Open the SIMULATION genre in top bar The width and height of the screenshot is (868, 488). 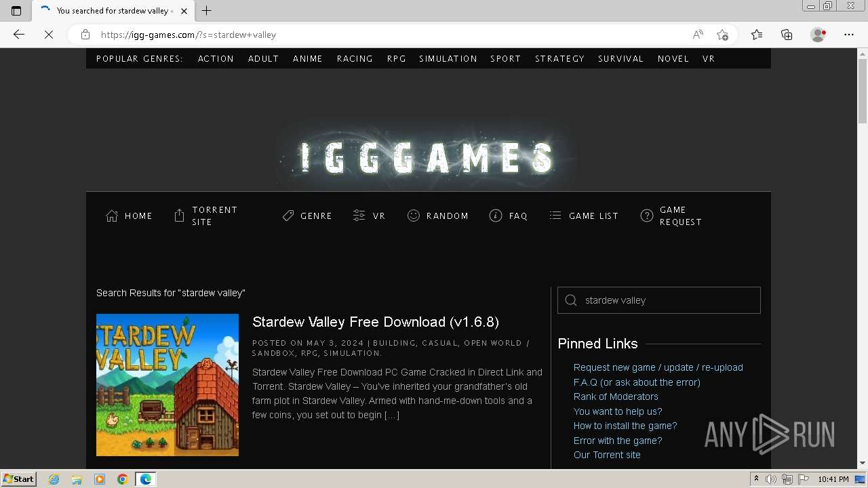click(448, 58)
